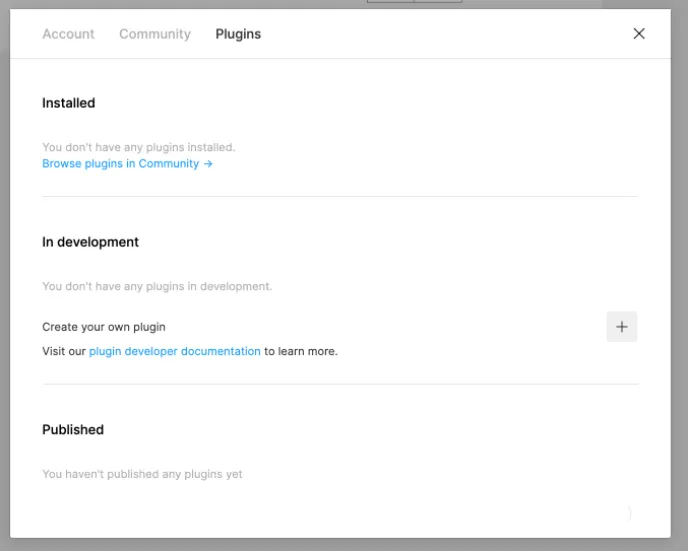Click the divider line above the Published section
689x551 pixels.
pos(340,384)
